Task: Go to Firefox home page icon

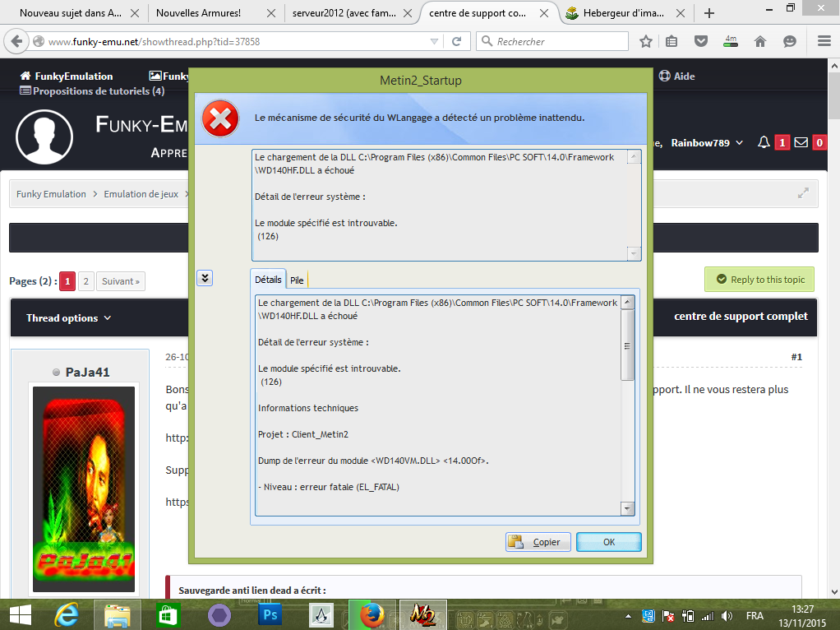Action: 760,41
